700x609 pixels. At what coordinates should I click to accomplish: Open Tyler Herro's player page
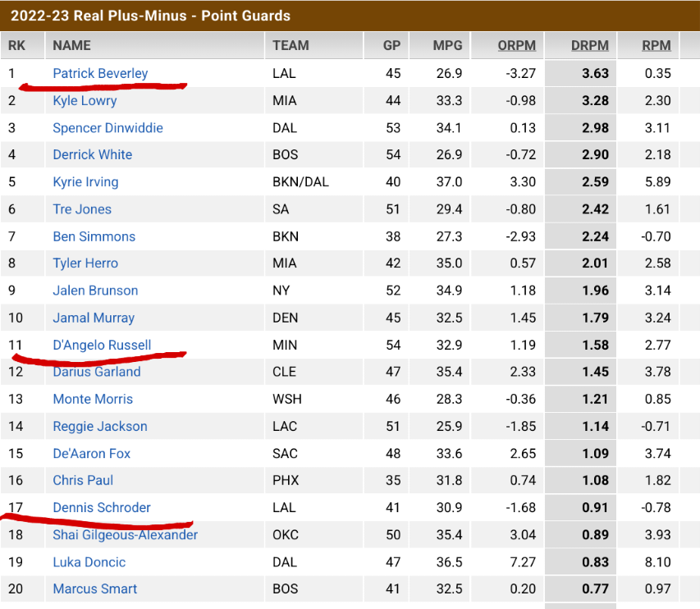(x=85, y=263)
